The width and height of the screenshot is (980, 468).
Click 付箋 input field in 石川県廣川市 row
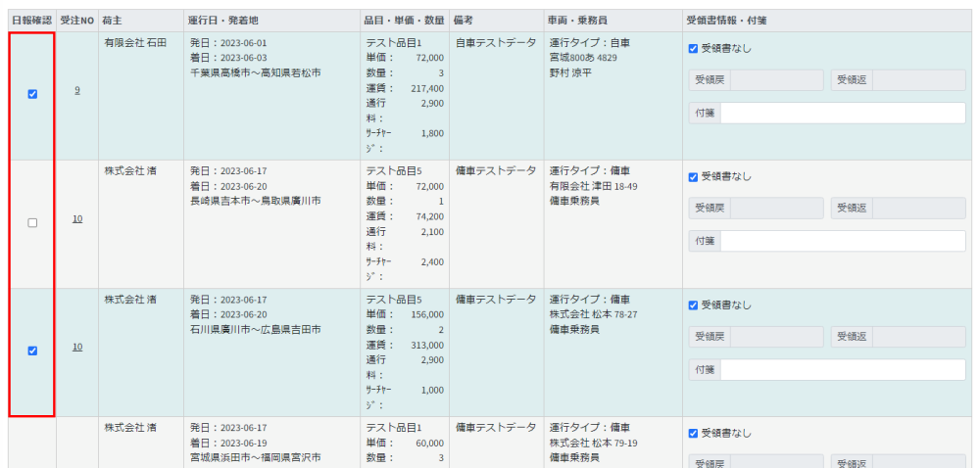pyautogui.click(x=842, y=369)
